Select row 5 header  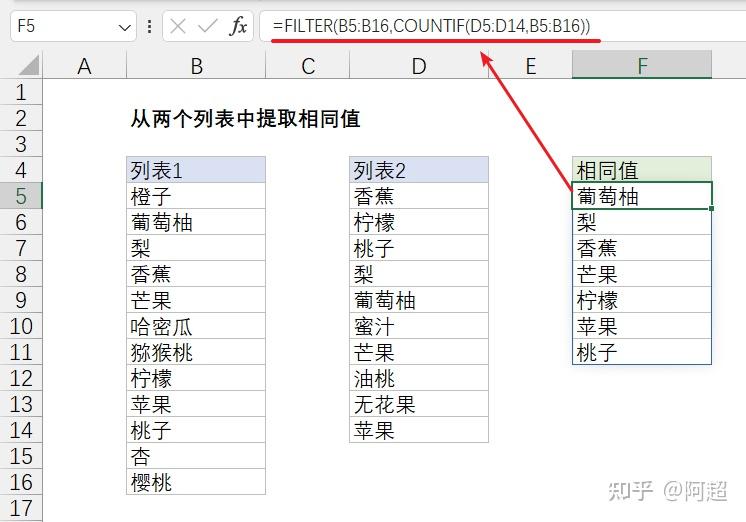(21, 196)
